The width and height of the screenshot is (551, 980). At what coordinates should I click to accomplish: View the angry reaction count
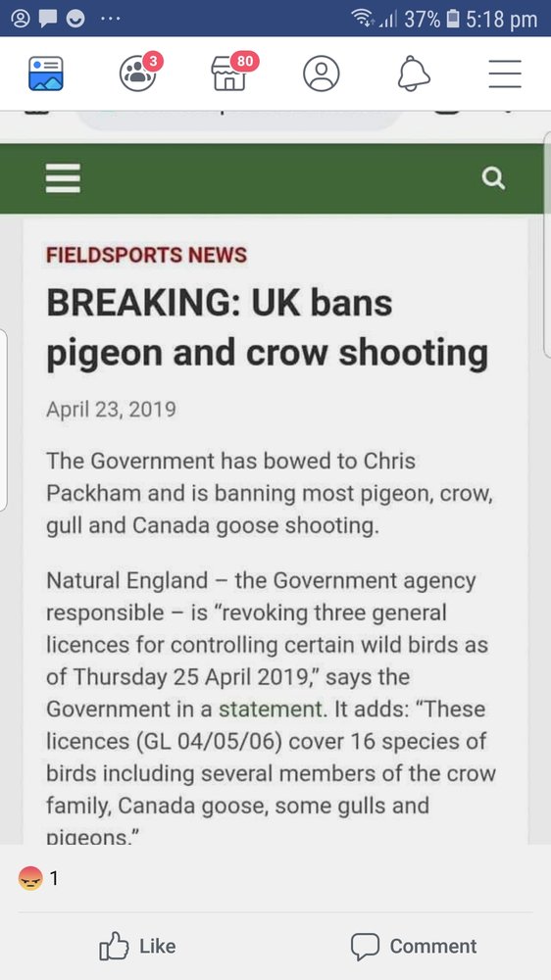39,879
